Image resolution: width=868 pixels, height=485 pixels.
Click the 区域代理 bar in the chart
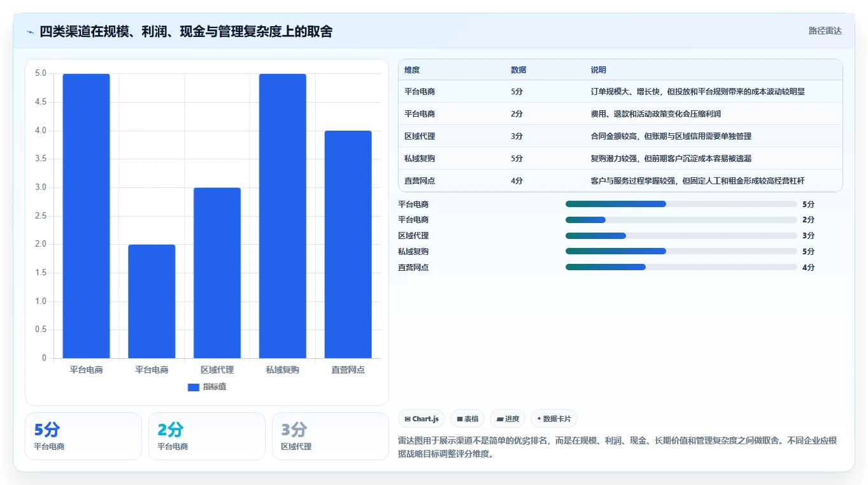coord(217,273)
